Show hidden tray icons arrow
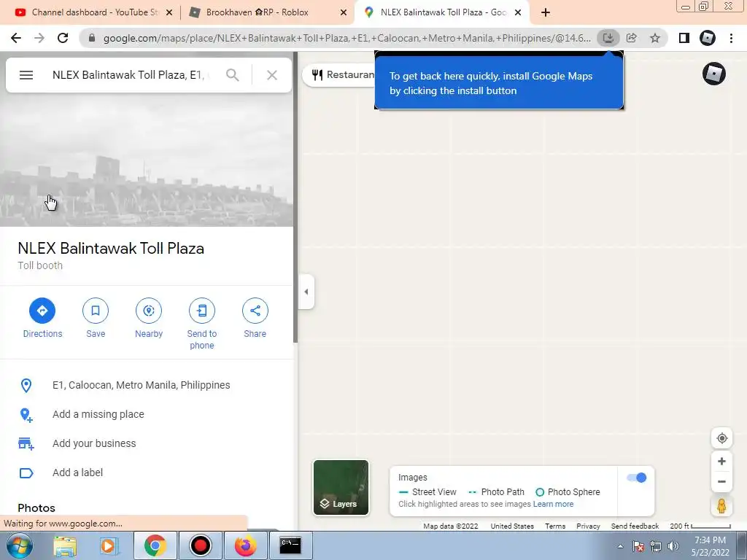Viewport: 747px width, 560px height. (x=620, y=547)
